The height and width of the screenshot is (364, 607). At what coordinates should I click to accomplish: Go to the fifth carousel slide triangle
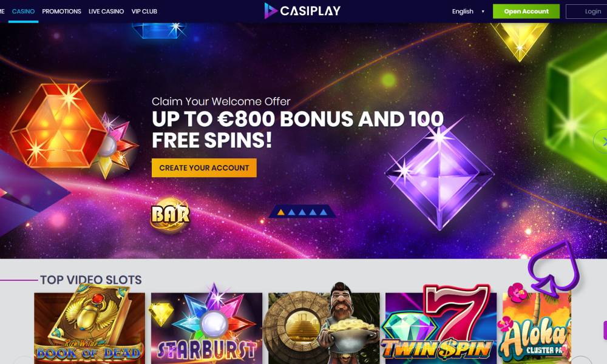pos(323,212)
